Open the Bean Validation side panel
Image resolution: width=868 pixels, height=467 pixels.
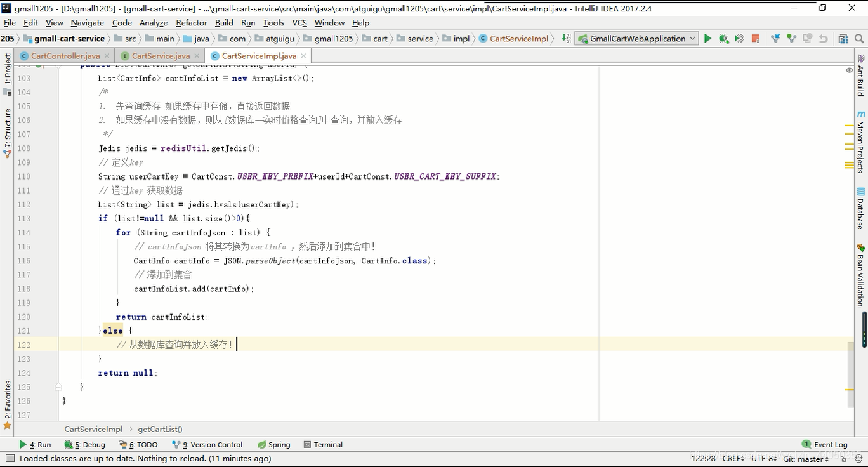point(860,275)
